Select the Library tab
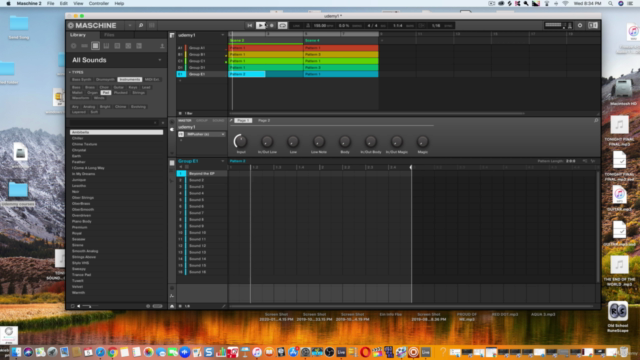 click(78, 35)
